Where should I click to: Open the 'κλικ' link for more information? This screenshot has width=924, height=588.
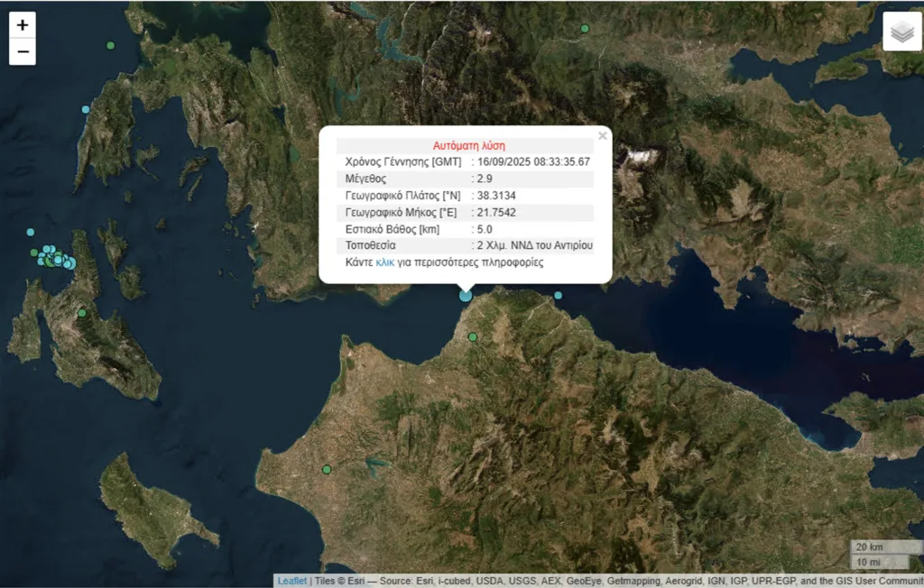click(x=384, y=262)
